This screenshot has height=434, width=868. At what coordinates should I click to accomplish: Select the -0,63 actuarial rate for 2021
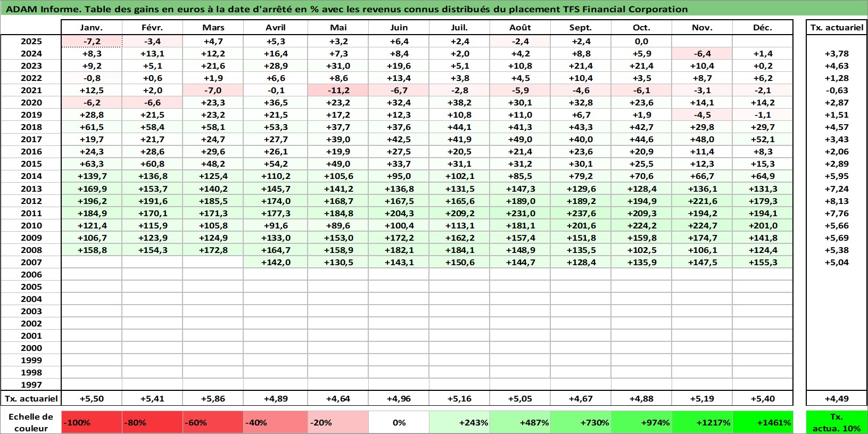tap(837, 90)
